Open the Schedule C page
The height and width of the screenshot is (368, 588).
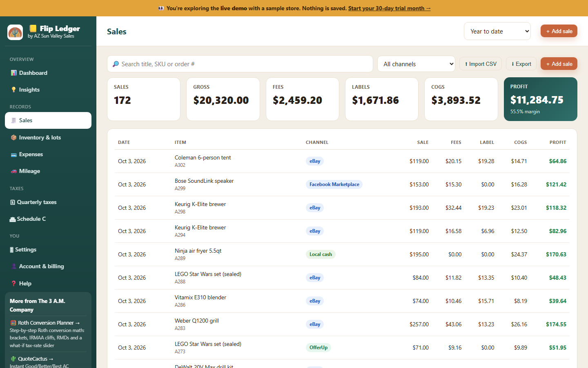coord(48,219)
